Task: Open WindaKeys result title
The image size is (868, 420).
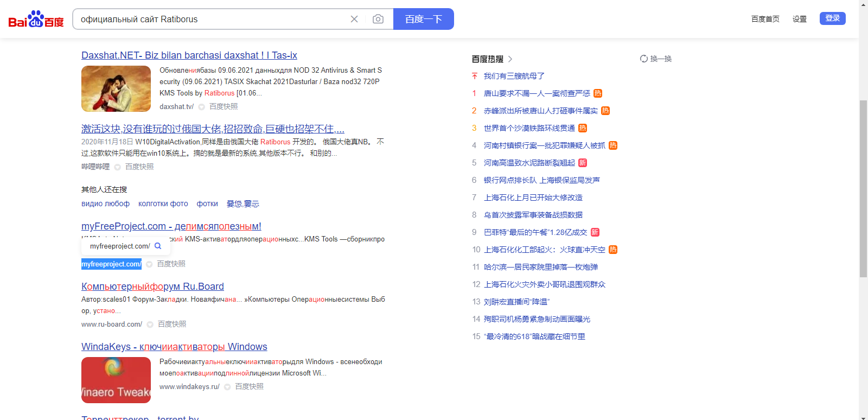Action: pyautogui.click(x=174, y=347)
